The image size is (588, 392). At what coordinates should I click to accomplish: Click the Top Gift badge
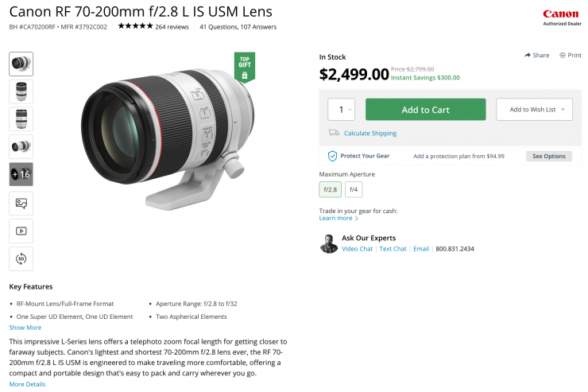[245, 68]
